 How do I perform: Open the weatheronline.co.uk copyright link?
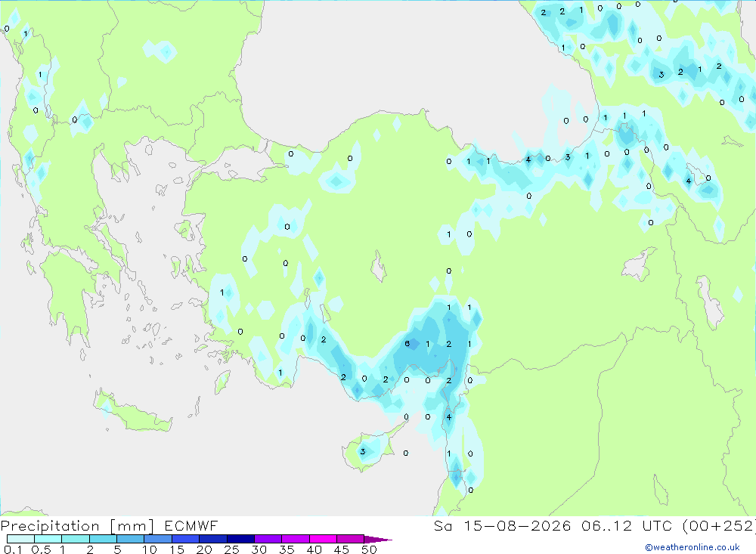pos(692,547)
